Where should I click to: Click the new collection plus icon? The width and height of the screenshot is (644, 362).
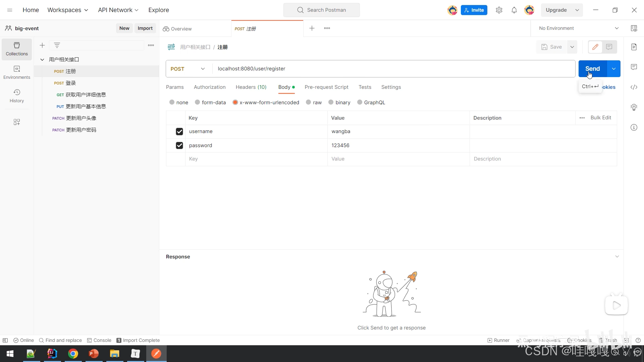click(42, 45)
